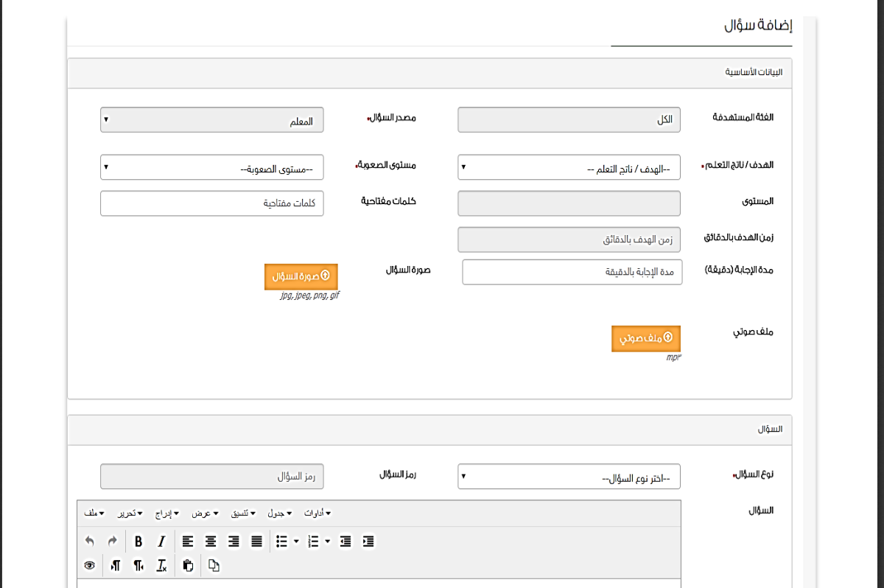Upload a question image with صورة السؤال button
884x588 pixels.
301,276
